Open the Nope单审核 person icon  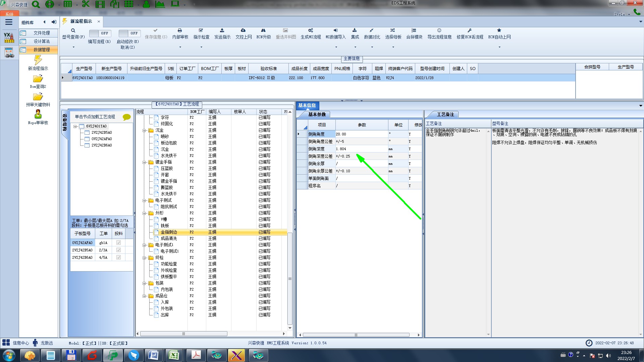coord(38,114)
